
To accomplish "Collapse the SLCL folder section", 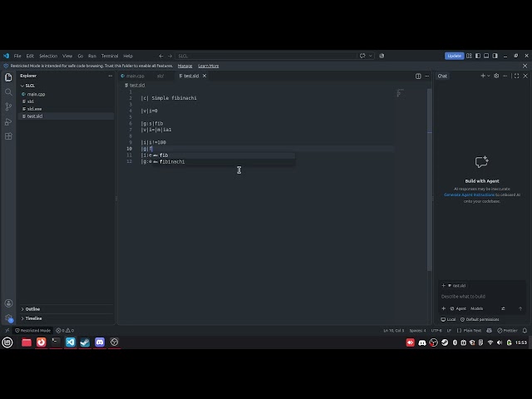I will [x=66, y=86].
